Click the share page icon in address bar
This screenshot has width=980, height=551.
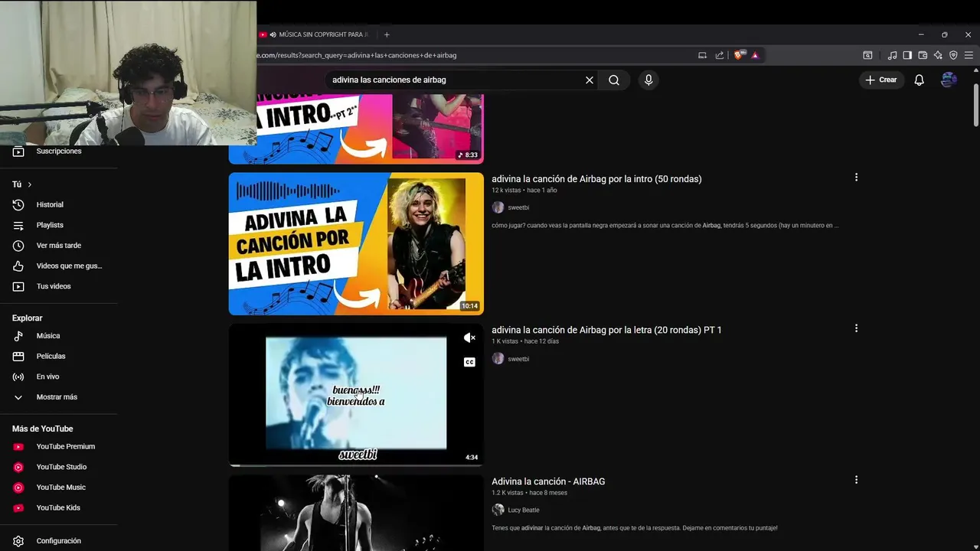[x=720, y=55]
